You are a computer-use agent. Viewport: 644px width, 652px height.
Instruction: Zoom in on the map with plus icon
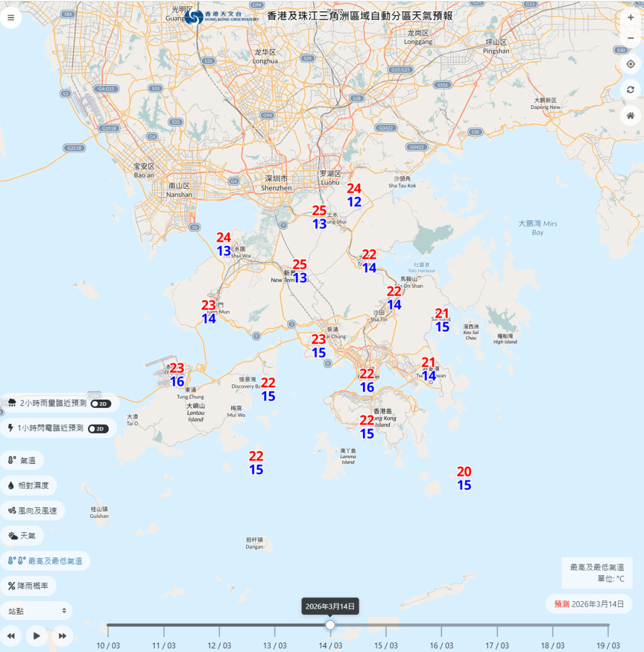tap(630, 17)
